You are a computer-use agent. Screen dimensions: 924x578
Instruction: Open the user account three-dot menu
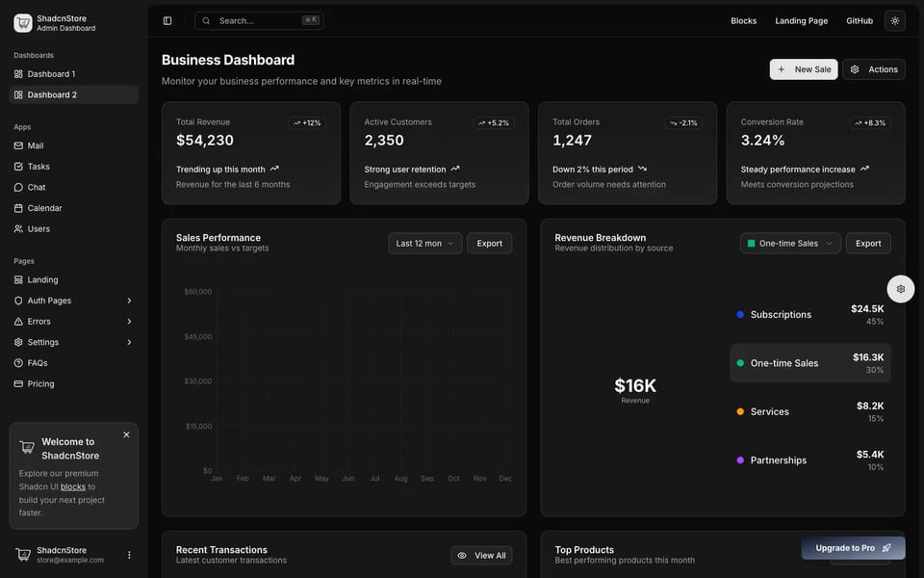tap(129, 555)
